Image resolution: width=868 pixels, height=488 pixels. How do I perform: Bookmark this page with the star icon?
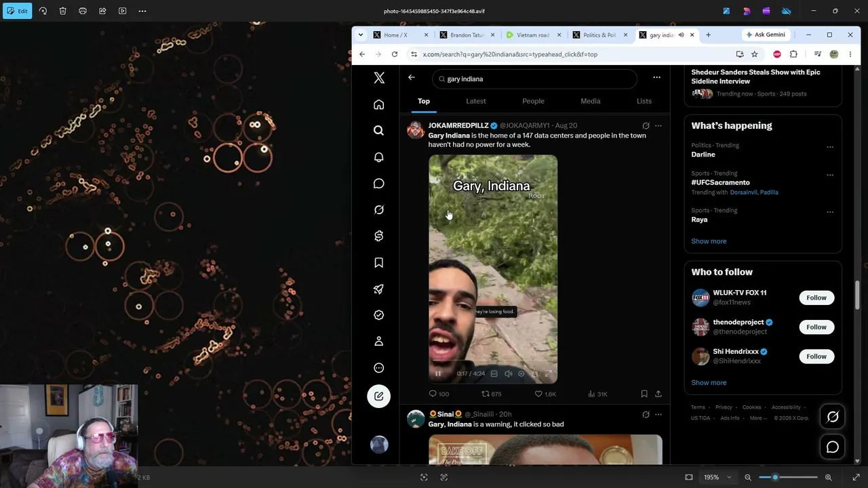tap(754, 54)
